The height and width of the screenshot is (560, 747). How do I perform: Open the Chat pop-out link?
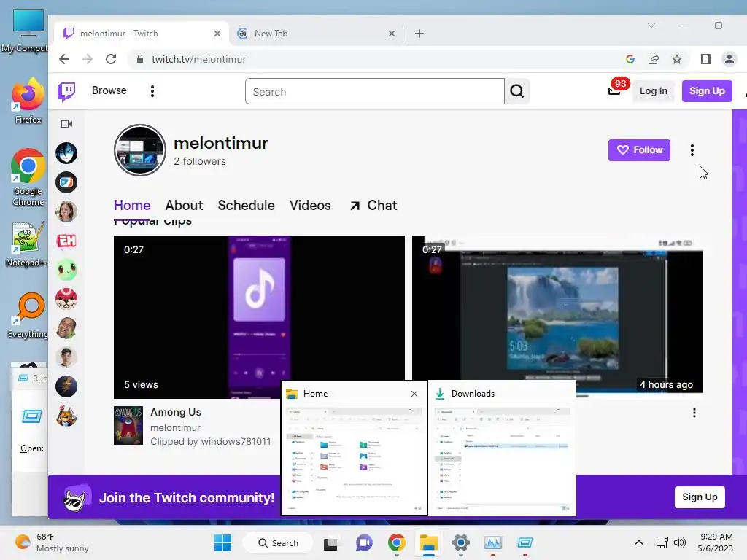(x=373, y=205)
